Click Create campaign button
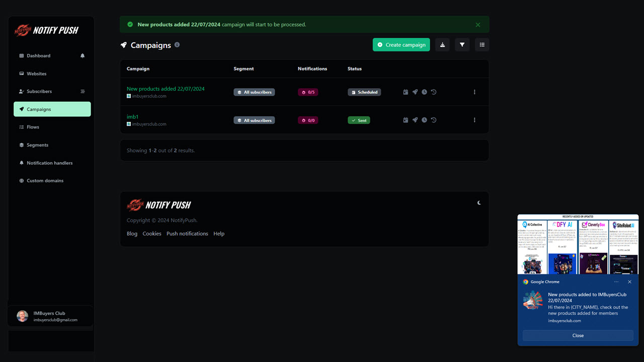This screenshot has height=362, width=644. (401, 45)
